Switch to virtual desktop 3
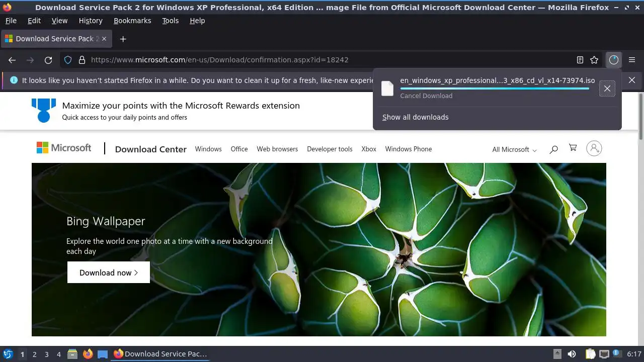Viewport: 644px width, 362px height. pos(47,354)
